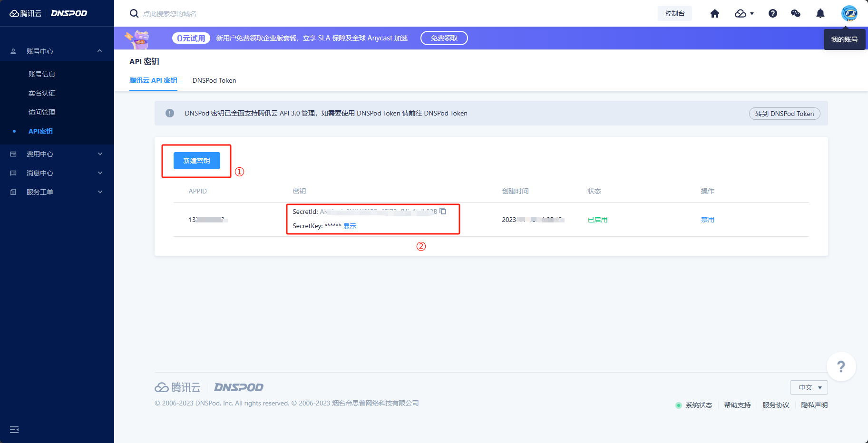Open the home icon in top bar

[715, 13]
